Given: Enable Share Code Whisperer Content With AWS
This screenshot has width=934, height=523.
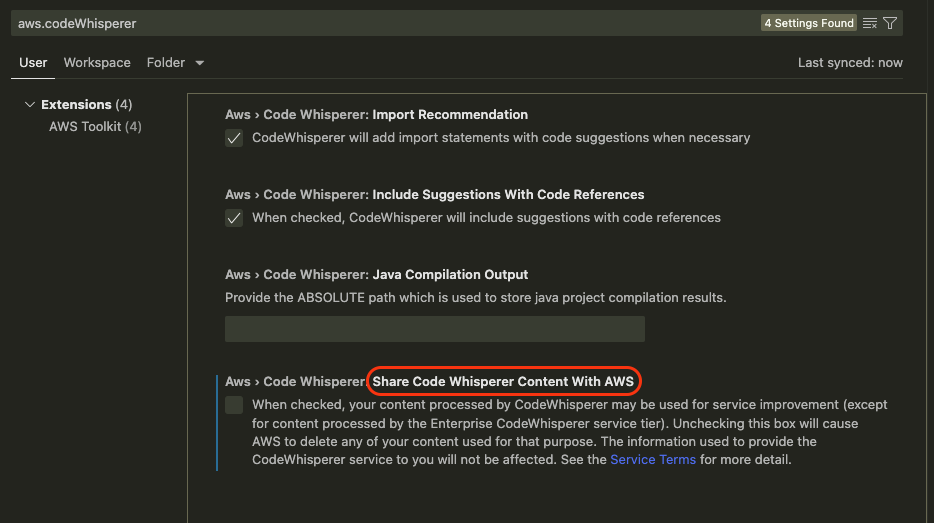Looking at the screenshot, I should click(x=234, y=405).
